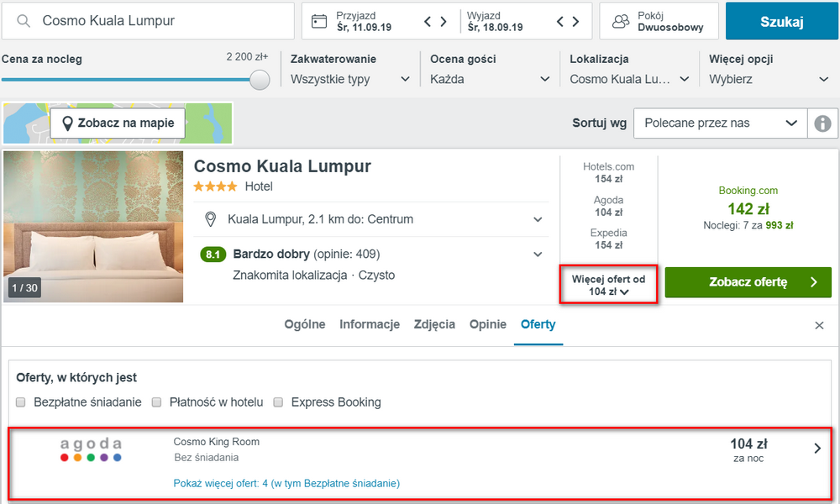The height and width of the screenshot is (504, 840).
Task: Click the Pokój guests icon
Action: click(x=621, y=22)
